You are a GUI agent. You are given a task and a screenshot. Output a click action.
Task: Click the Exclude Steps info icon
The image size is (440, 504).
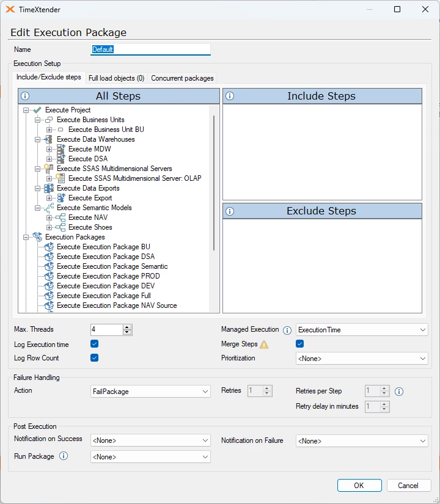[x=230, y=211]
